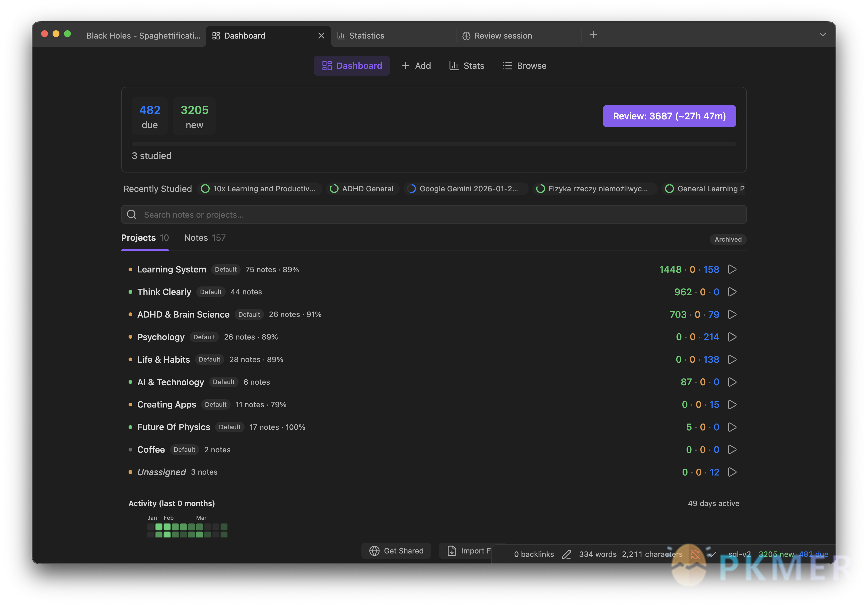Open the Add view
The height and width of the screenshot is (606, 868).
(416, 66)
